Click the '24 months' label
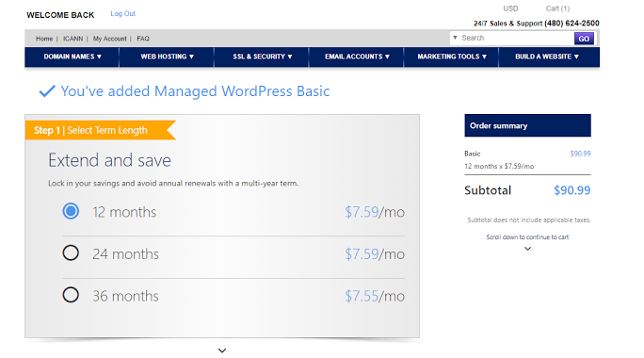644x358 pixels. point(125,254)
